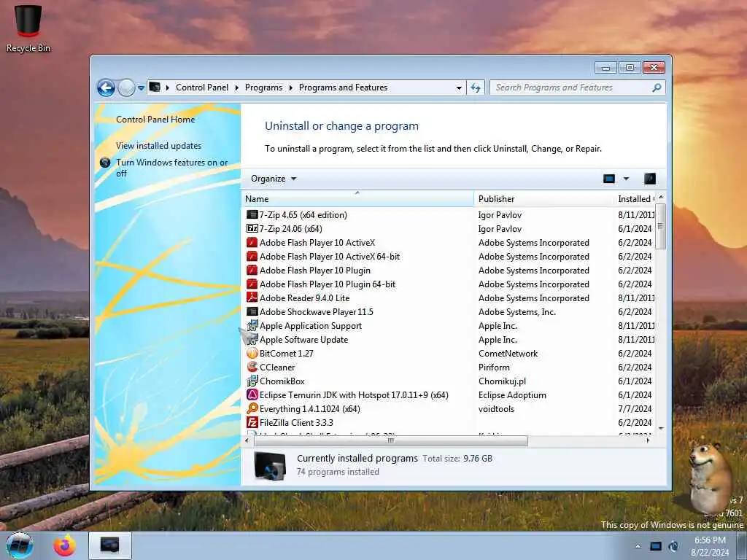Open the help button in the toolbar
The width and height of the screenshot is (747, 560).
click(x=650, y=179)
